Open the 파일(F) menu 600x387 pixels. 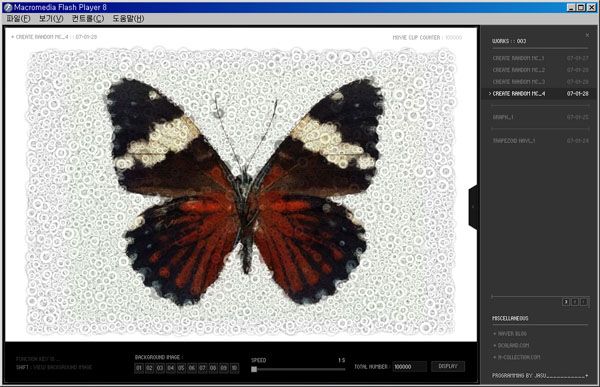click(18, 18)
